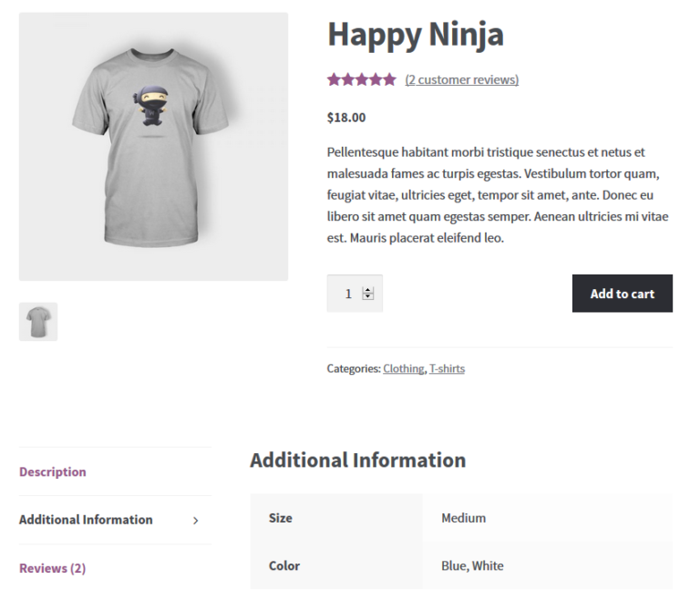Click the five-star rating icons

pos(362,80)
